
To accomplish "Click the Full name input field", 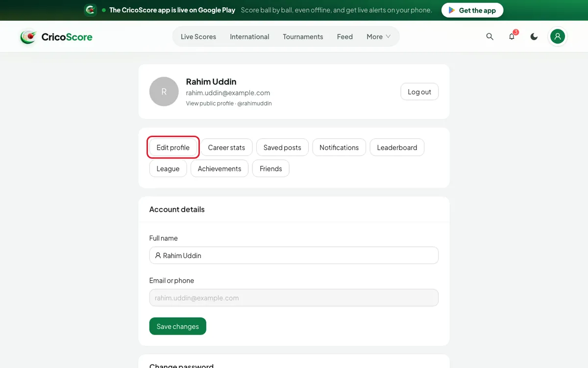I will [x=294, y=255].
